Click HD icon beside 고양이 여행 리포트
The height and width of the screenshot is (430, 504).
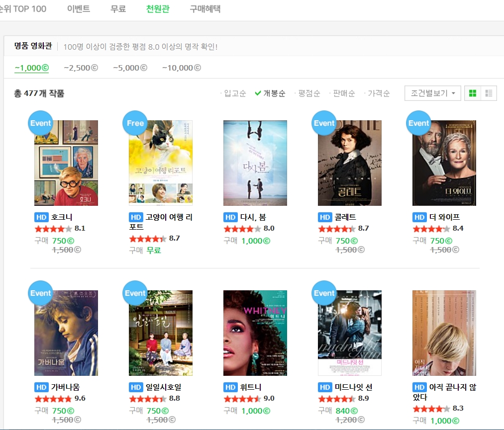[136, 217]
